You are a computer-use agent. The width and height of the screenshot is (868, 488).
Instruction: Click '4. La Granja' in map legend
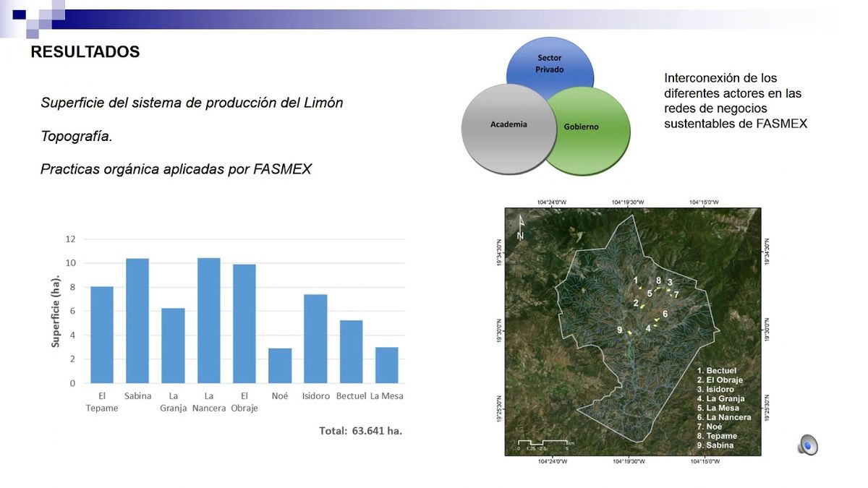pyautogui.click(x=720, y=398)
